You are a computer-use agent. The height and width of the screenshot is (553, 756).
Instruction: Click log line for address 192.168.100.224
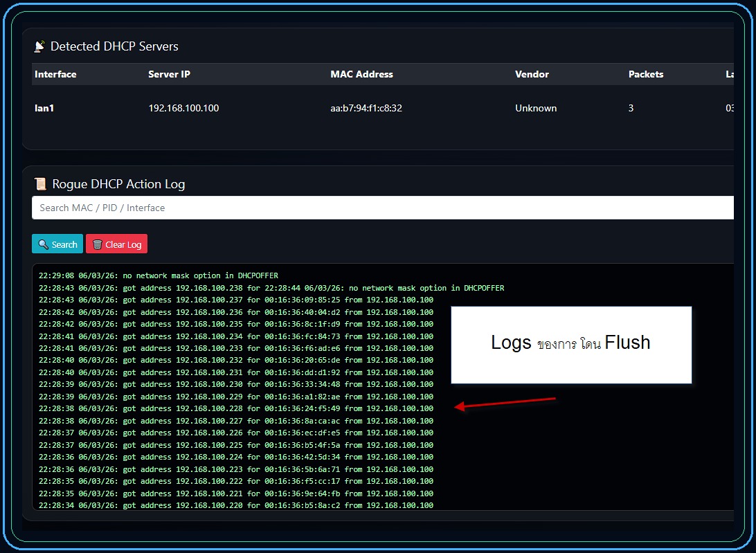236,457
